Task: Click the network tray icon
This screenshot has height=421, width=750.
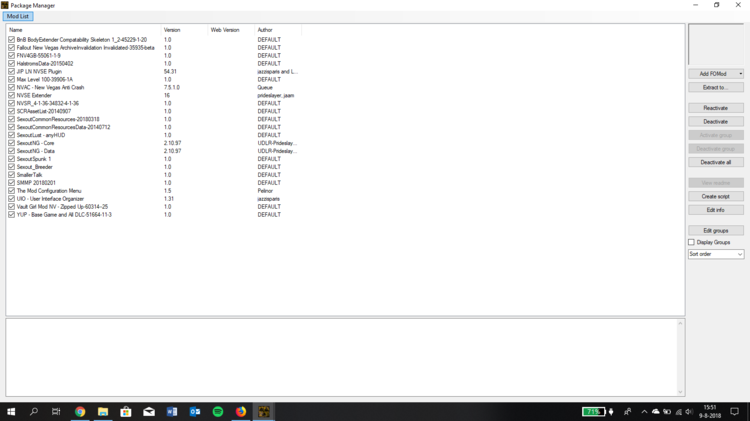Action: [x=678, y=411]
